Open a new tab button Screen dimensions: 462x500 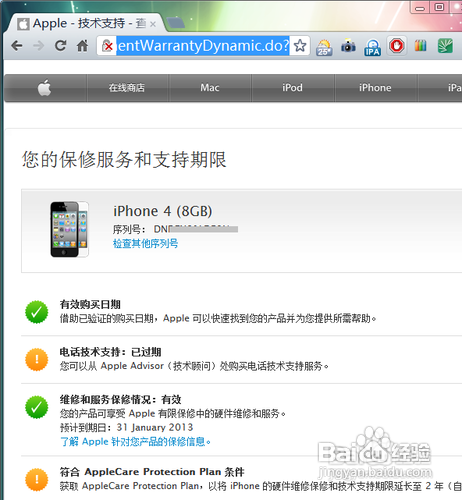point(175,23)
